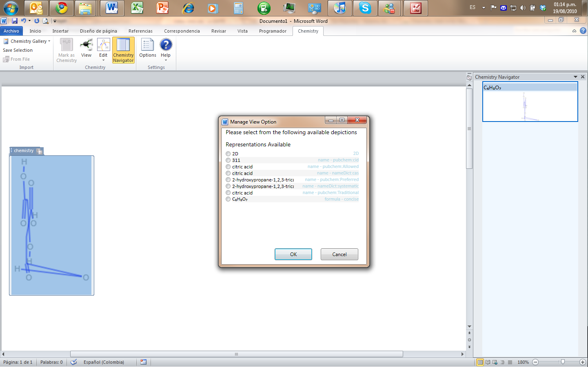This screenshot has height=367, width=588.
Task: Open the Help icon in ribbon
Action: 166,49
